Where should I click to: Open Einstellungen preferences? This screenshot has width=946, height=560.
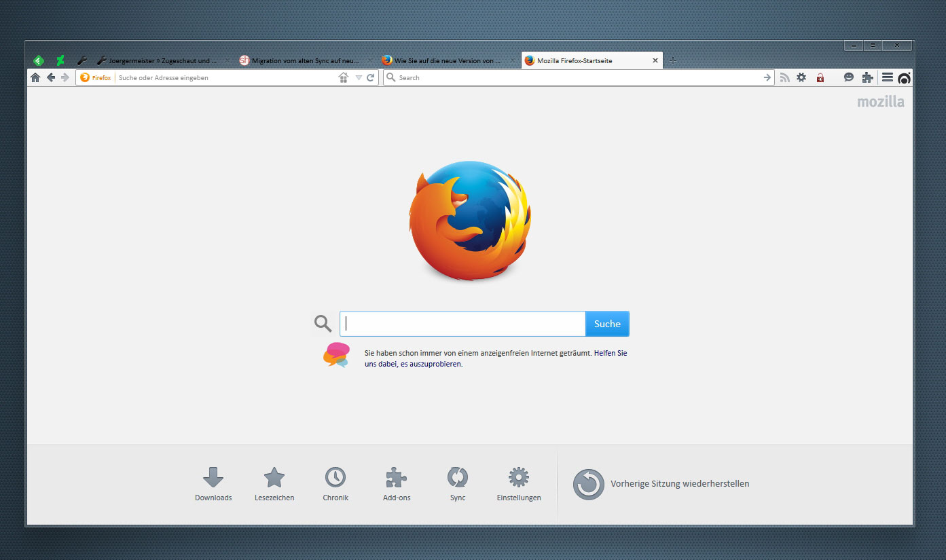pos(519,484)
